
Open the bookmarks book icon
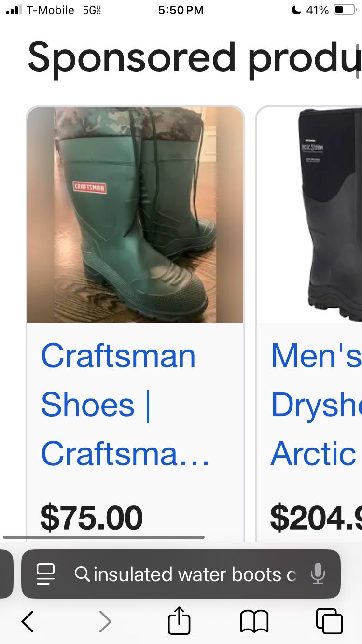254,621
